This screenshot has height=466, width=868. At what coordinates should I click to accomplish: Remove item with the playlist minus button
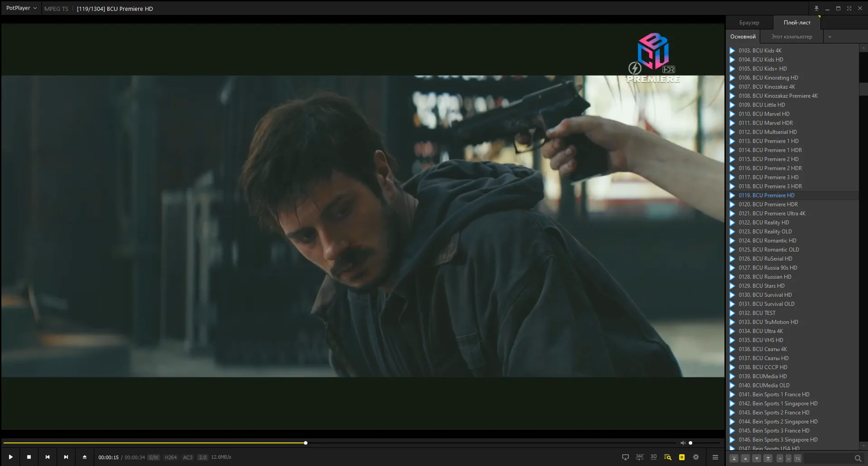(788, 458)
